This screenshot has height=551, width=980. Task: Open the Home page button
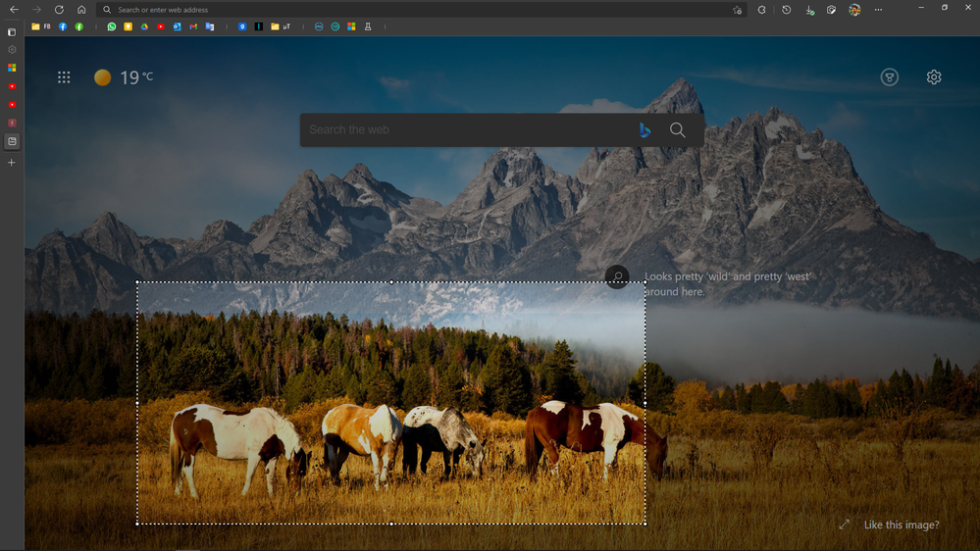(81, 10)
